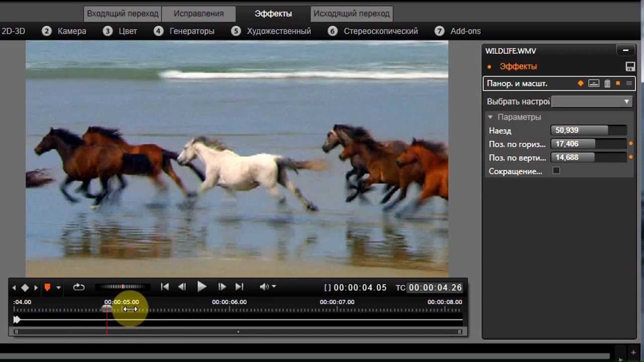Screen dimensions: 644x362
Task: Click the orange marker icon
Action: pos(47,288)
